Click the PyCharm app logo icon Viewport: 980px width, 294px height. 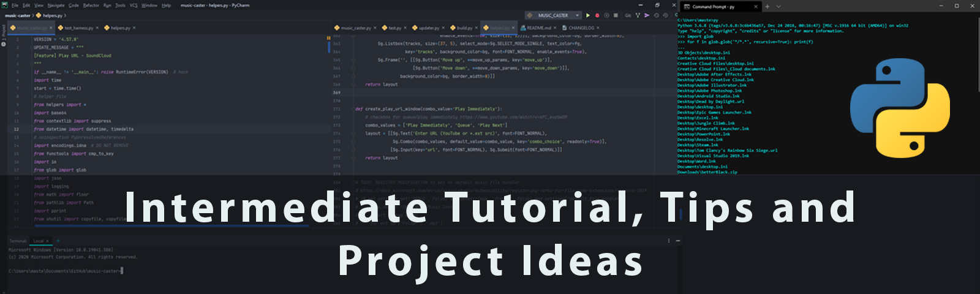point(4,5)
